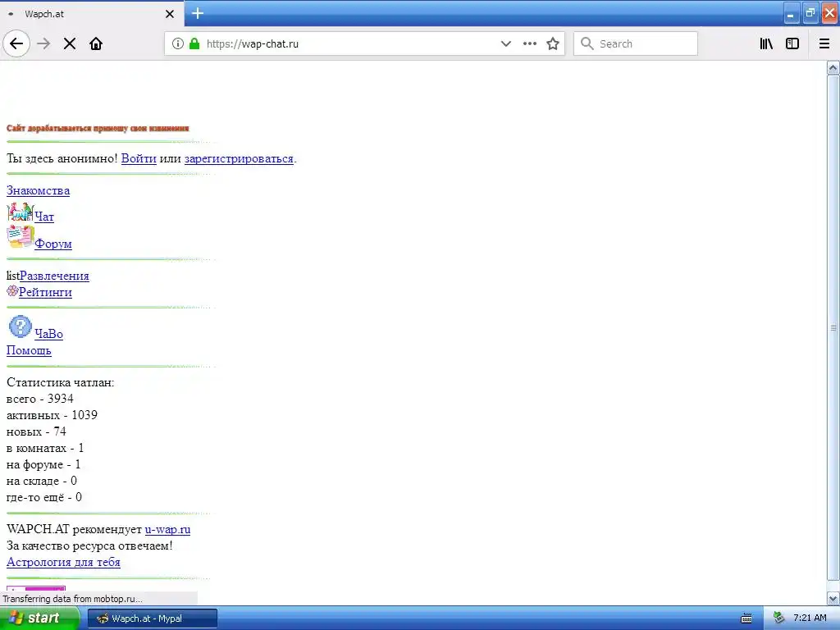The height and width of the screenshot is (630, 840).
Task: Click the statistic 'на форуме - 1'
Action: pos(43,464)
